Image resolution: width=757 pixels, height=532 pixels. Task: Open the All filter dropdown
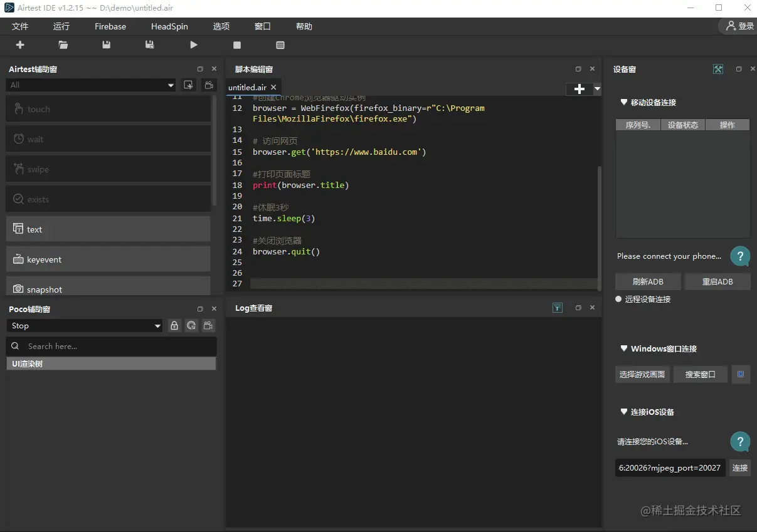(92, 85)
